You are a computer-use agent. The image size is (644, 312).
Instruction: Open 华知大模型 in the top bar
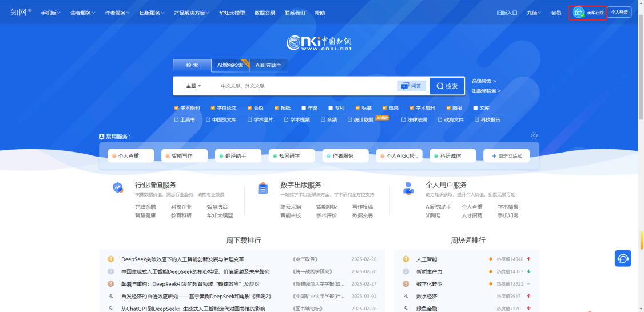pyautogui.click(x=232, y=13)
